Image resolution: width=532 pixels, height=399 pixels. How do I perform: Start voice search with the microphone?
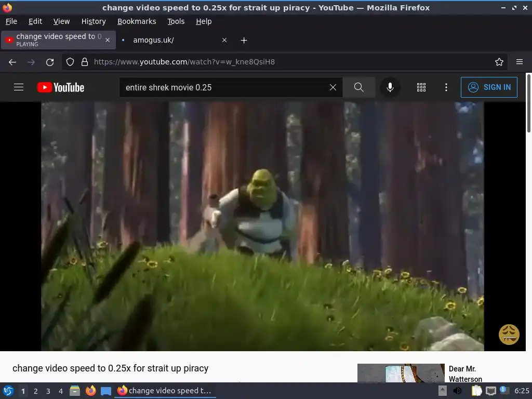(x=390, y=87)
